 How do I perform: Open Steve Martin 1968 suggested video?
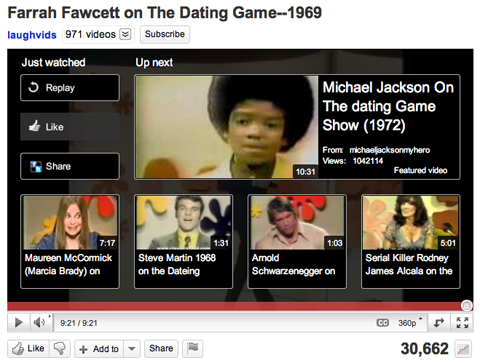[183, 241]
